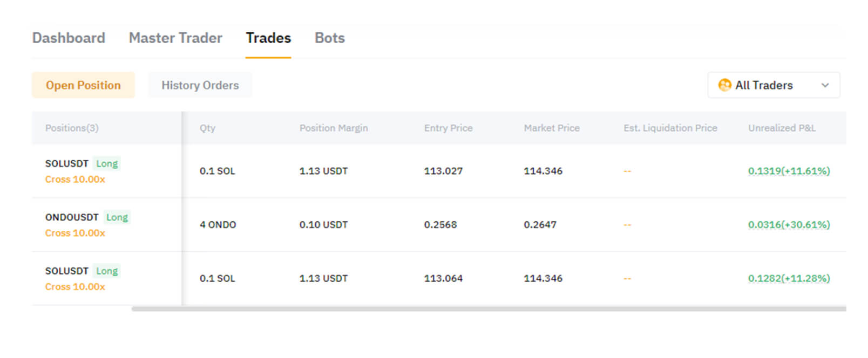Click the Positions(3) column header

[72, 128]
